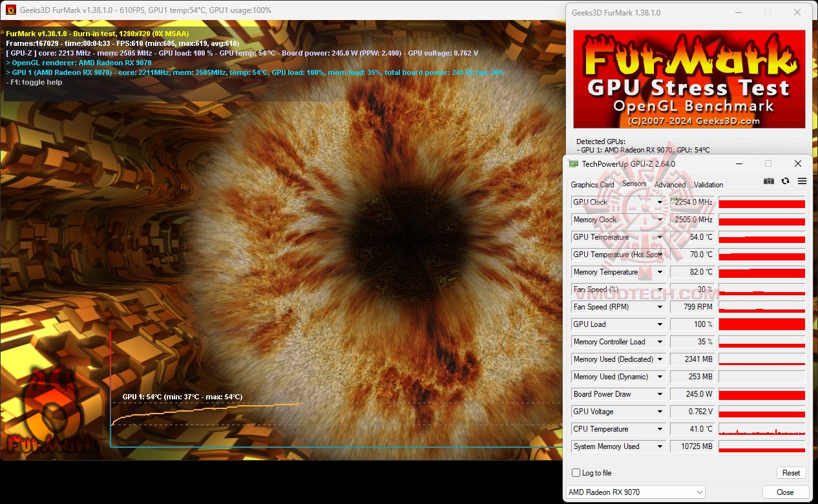Click the Reset button in GPU-Z
Screen dimensions: 818x504
pos(791,473)
